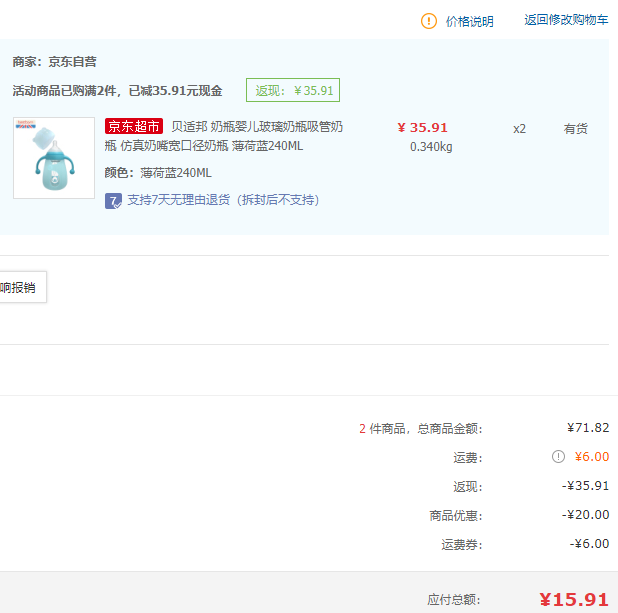
Task: Click the shipping coupon value -¥6.00
Action: pyautogui.click(x=589, y=544)
